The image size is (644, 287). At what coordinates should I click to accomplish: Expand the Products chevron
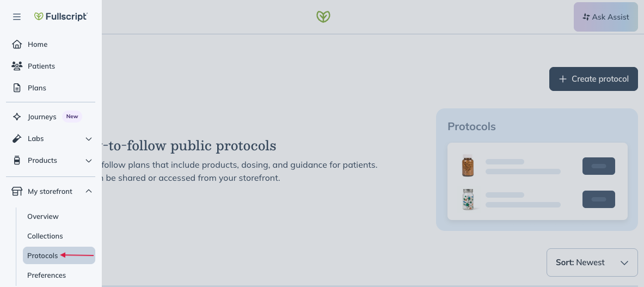point(89,161)
